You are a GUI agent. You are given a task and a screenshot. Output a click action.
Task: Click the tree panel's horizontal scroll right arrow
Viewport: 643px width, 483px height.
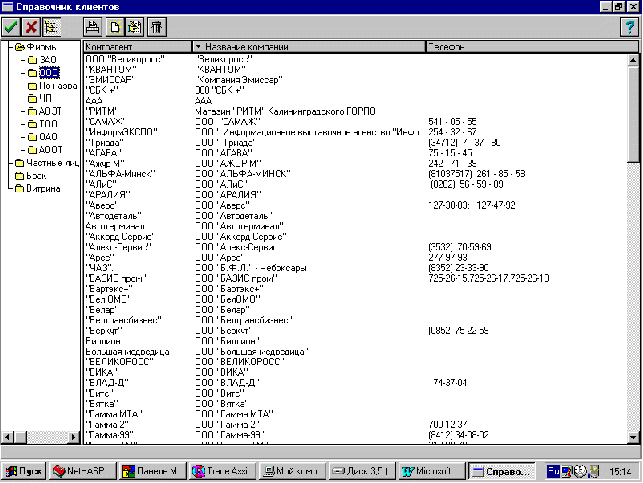coord(74,437)
